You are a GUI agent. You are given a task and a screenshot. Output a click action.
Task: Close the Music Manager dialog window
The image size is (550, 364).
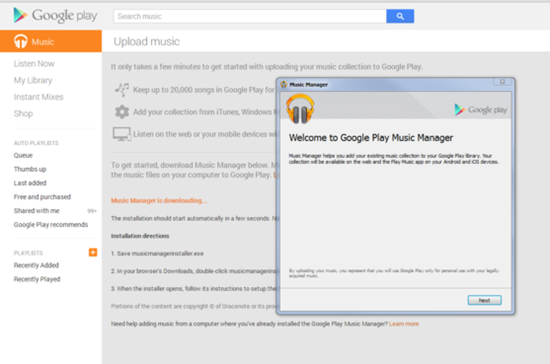point(502,82)
